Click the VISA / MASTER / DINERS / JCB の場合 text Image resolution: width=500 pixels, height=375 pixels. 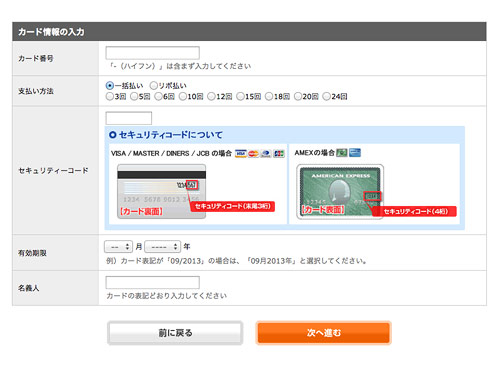point(171,153)
